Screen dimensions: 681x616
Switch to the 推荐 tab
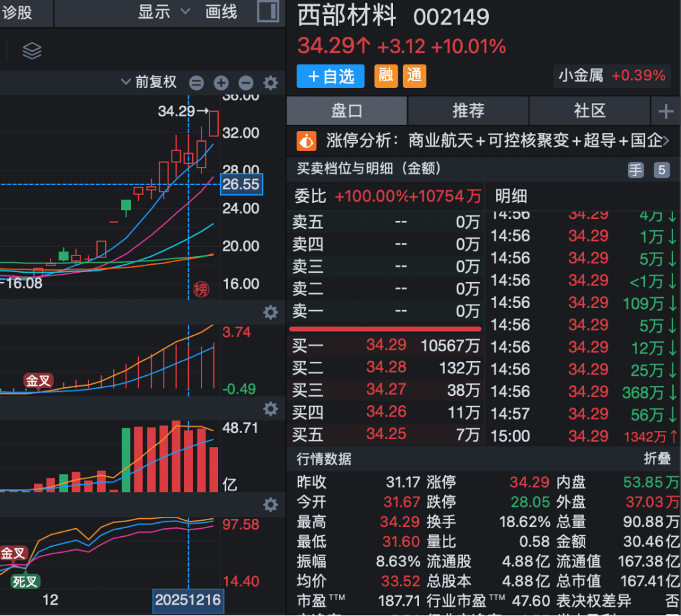468,110
